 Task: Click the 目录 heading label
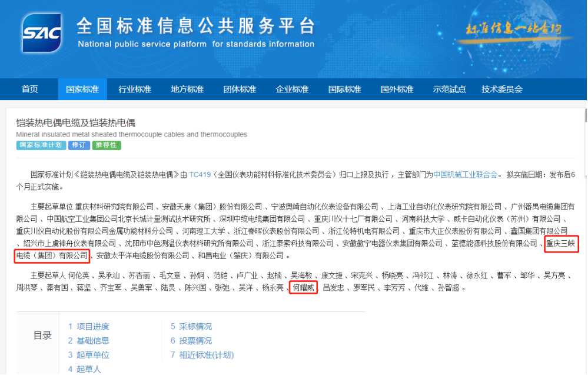(42, 336)
